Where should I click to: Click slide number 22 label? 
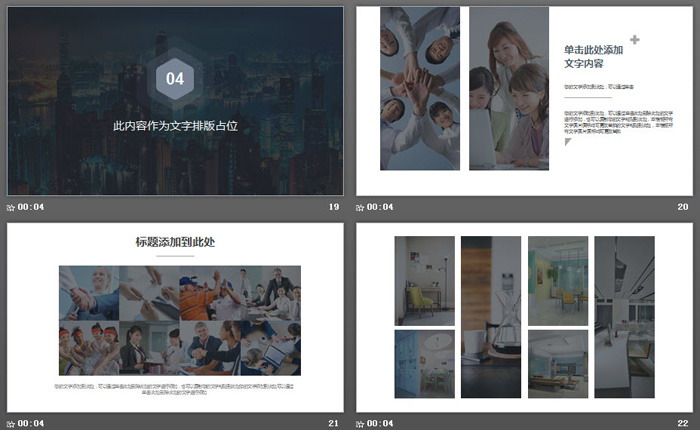[x=683, y=423]
